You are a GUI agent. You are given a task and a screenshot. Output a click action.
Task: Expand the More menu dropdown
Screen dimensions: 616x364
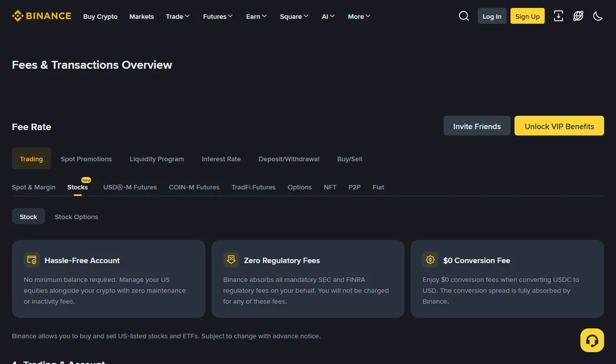coord(359,16)
